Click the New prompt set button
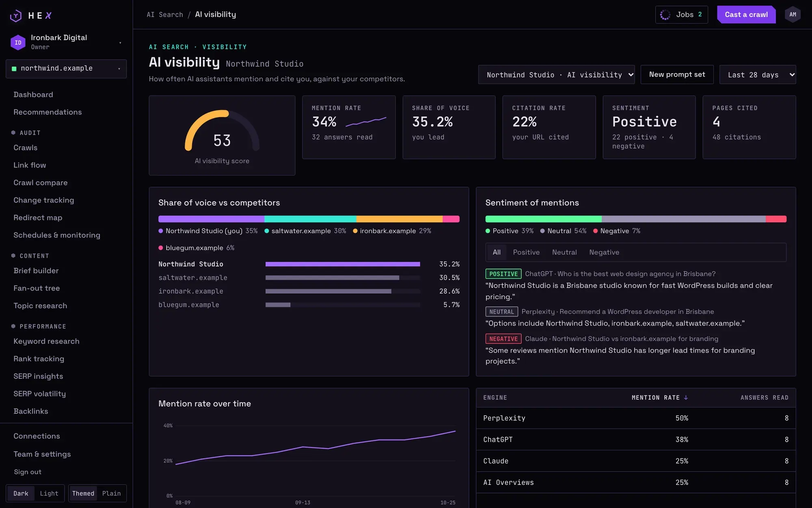812x508 pixels. click(677, 74)
